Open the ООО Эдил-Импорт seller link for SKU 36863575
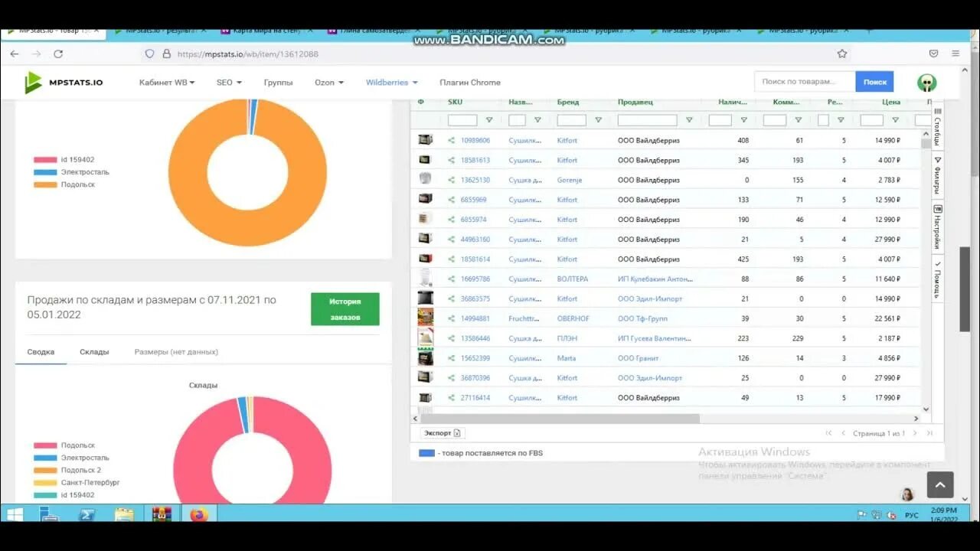Image resolution: width=980 pixels, height=551 pixels. (x=650, y=299)
